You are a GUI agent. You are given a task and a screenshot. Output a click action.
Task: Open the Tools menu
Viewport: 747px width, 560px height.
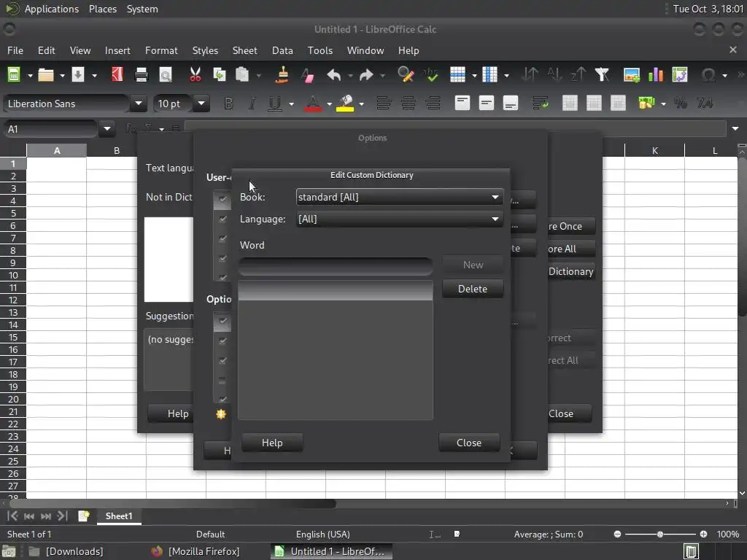(320, 50)
